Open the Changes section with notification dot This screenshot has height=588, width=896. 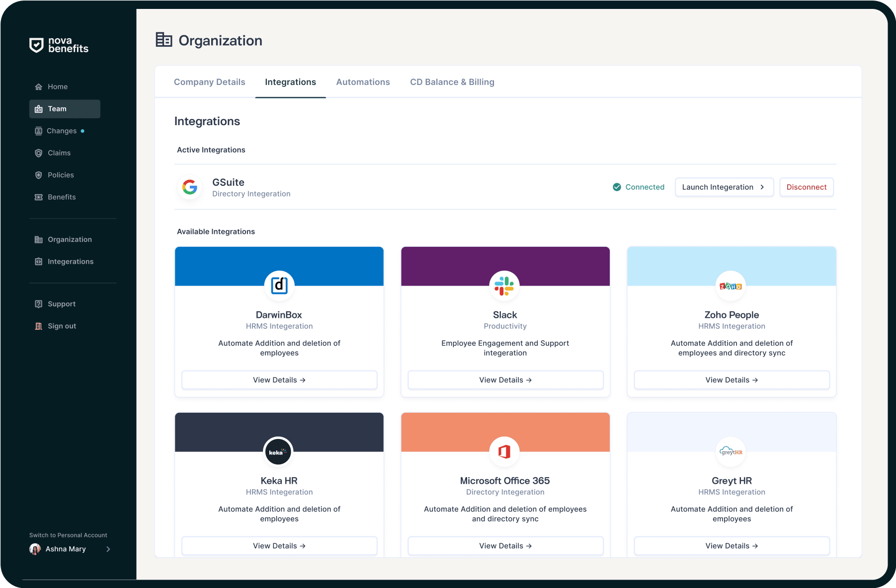(61, 131)
